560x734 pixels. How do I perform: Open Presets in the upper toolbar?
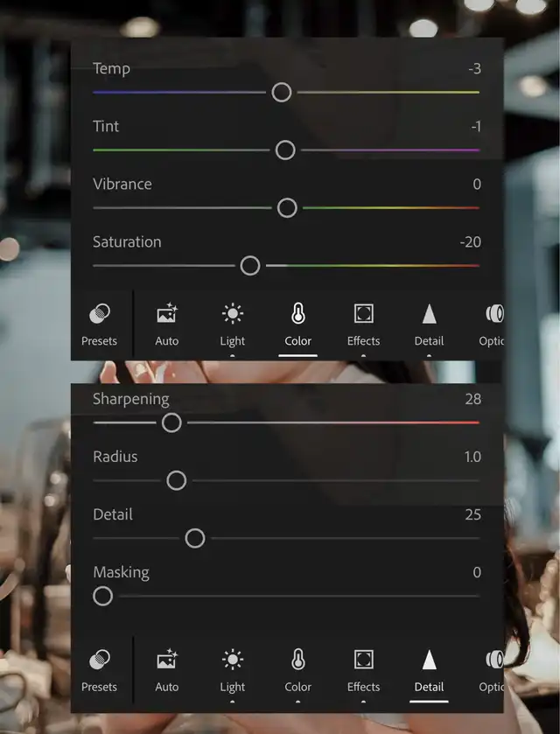click(x=99, y=325)
